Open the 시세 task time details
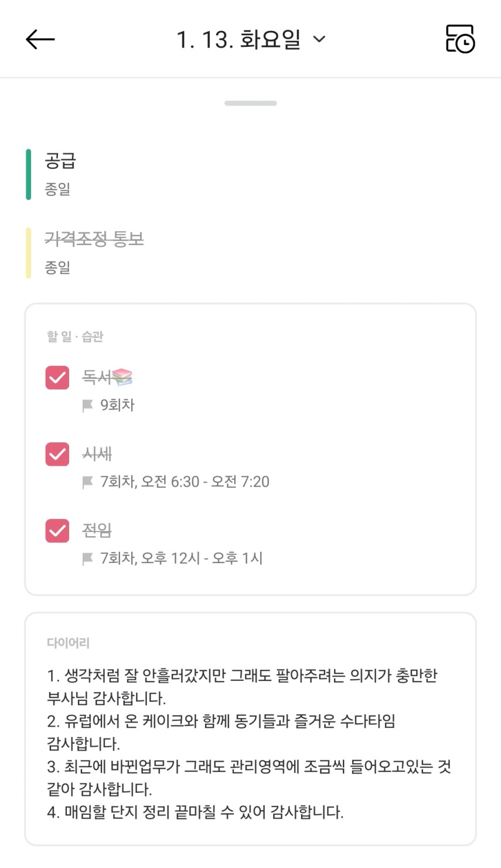The height and width of the screenshot is (868, 501). (x=185, y=482)
